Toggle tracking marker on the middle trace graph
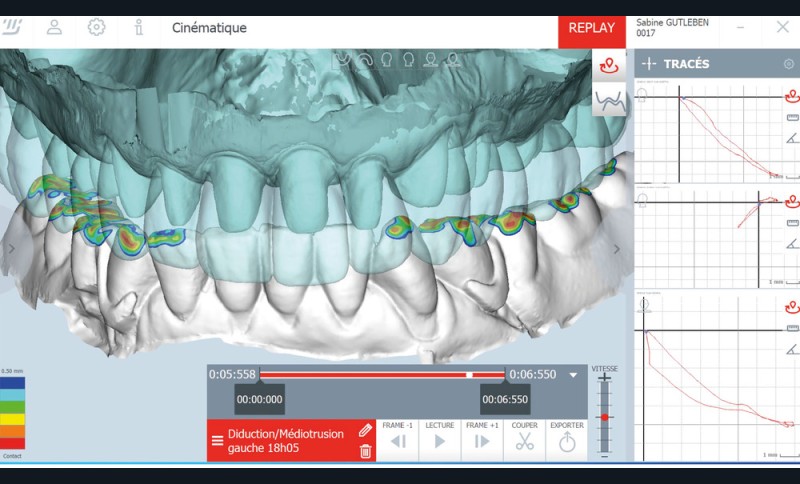 tap(792, 201)
